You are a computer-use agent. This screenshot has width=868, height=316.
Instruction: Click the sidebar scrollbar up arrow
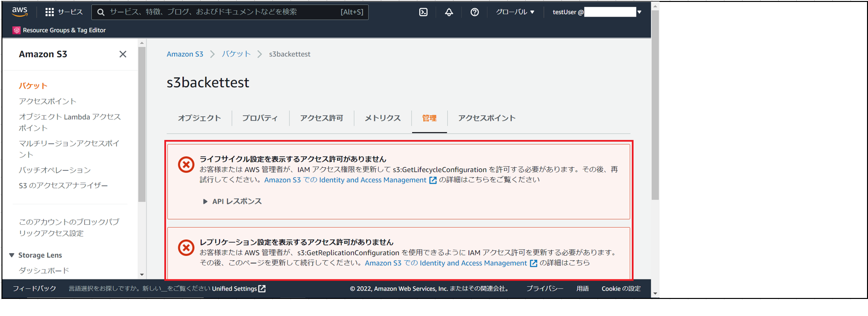142,43
